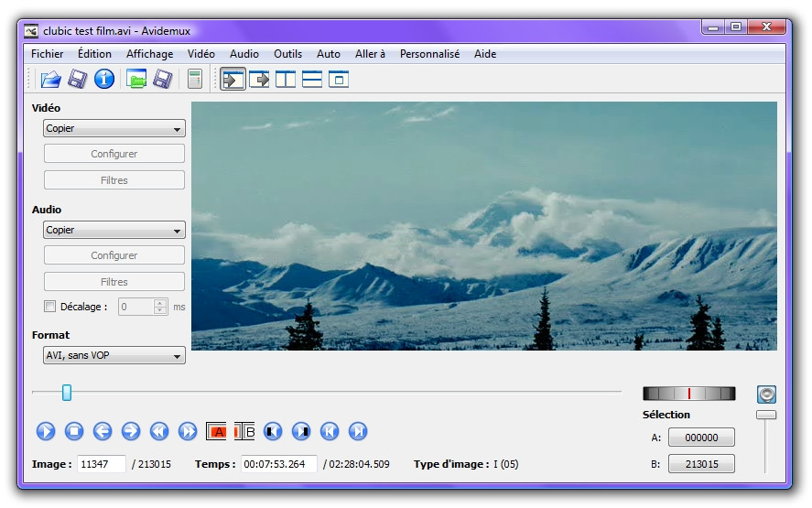Click the timeline seek slider handle
The image size is (812, 508).
pos(67,393)
